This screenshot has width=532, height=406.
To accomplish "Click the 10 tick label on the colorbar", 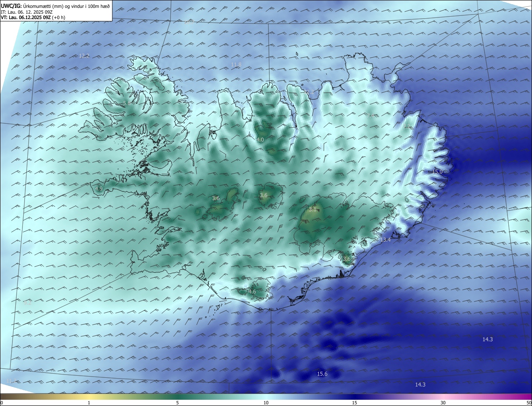I will pyautogui.click(x=266, y=403).
